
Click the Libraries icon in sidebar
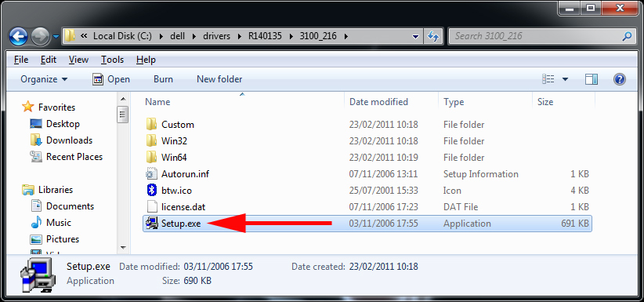[28, 190]
